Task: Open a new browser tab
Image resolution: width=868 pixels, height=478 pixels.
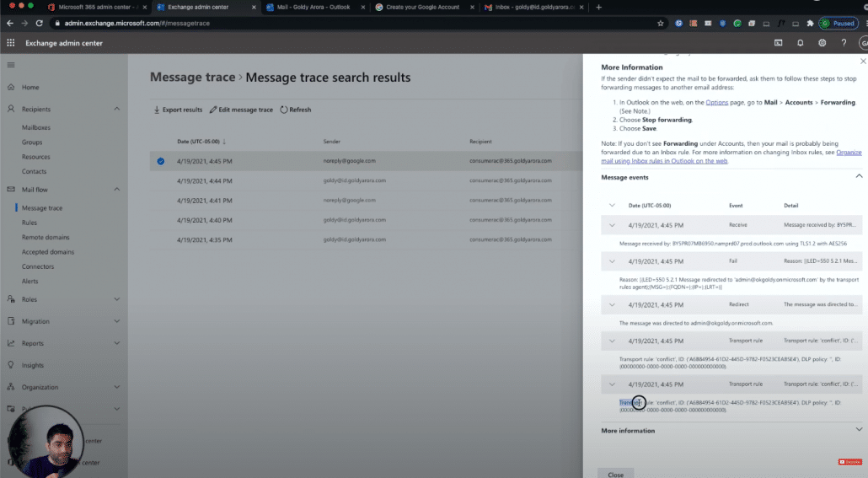Action: [598, 8]
